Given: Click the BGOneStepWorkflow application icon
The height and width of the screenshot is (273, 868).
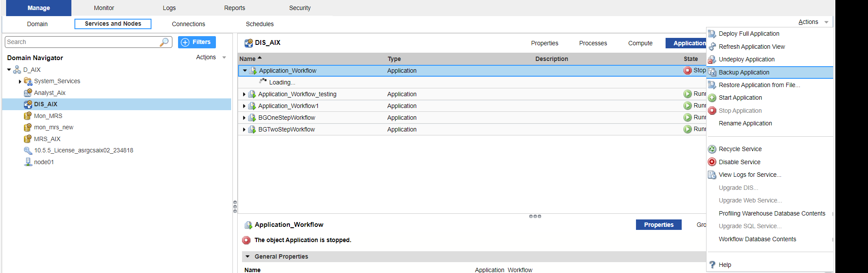Looking at the screenshot, I should 252,118.
